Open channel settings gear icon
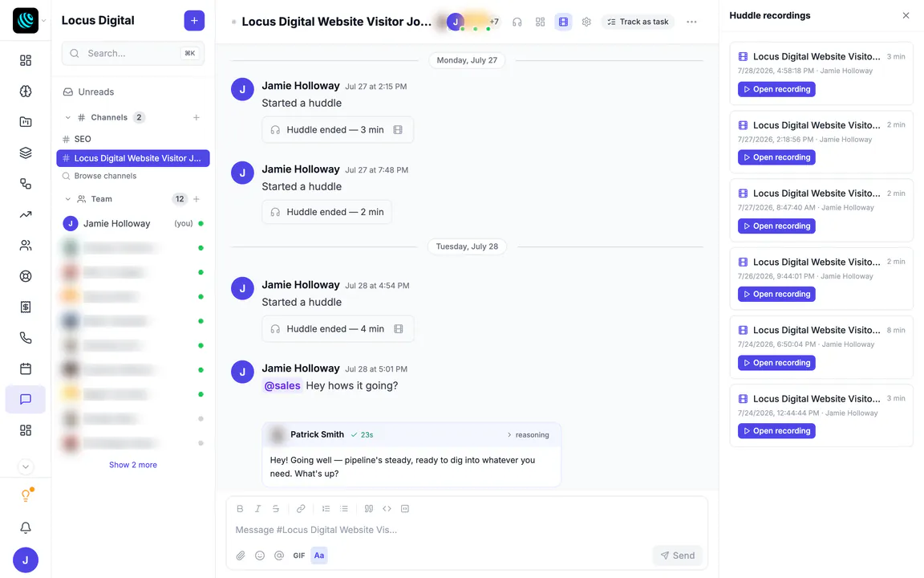This screenshot has width=924, height=578. [x=586, y=22]
